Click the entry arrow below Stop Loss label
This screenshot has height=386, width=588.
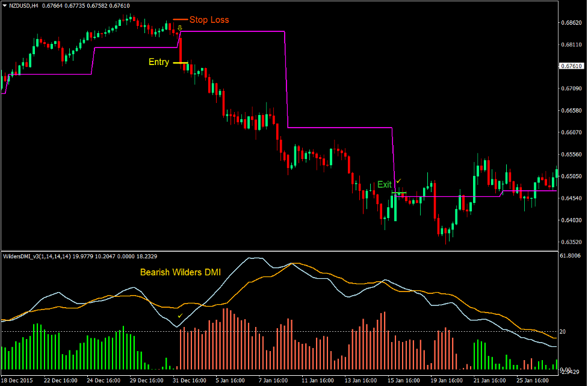coord(179,28)
